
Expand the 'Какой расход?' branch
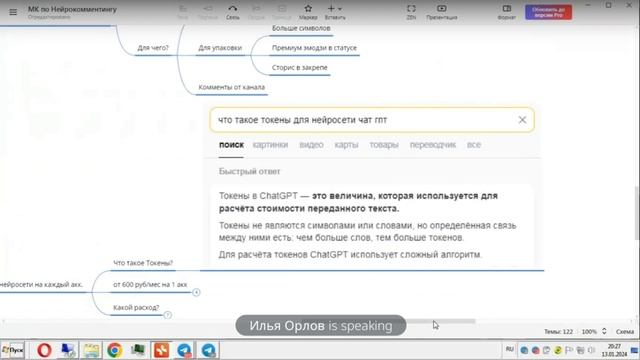tap(167, 315)
